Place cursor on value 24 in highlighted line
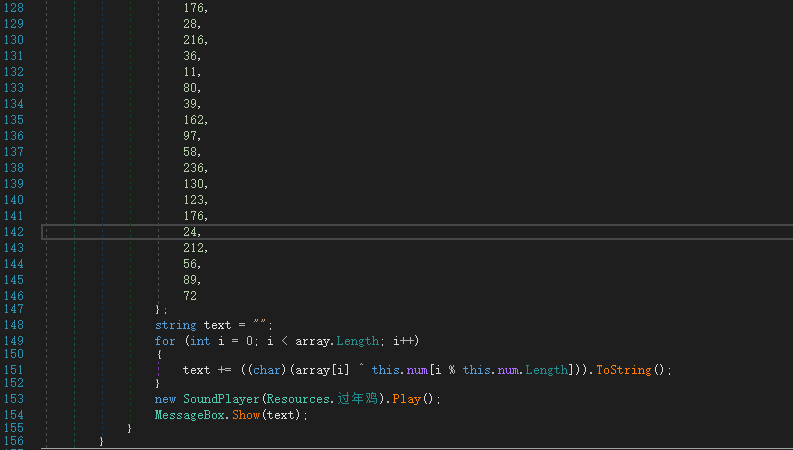 (190, 232)
